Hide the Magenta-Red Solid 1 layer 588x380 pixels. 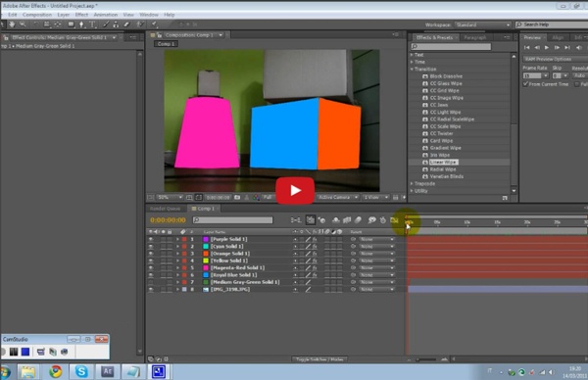(151, 267)
